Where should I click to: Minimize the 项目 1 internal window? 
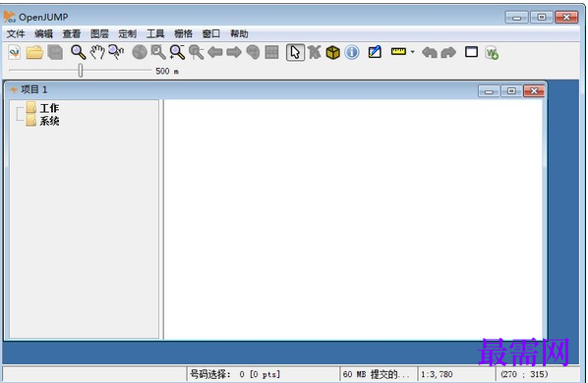coord(489,91)
